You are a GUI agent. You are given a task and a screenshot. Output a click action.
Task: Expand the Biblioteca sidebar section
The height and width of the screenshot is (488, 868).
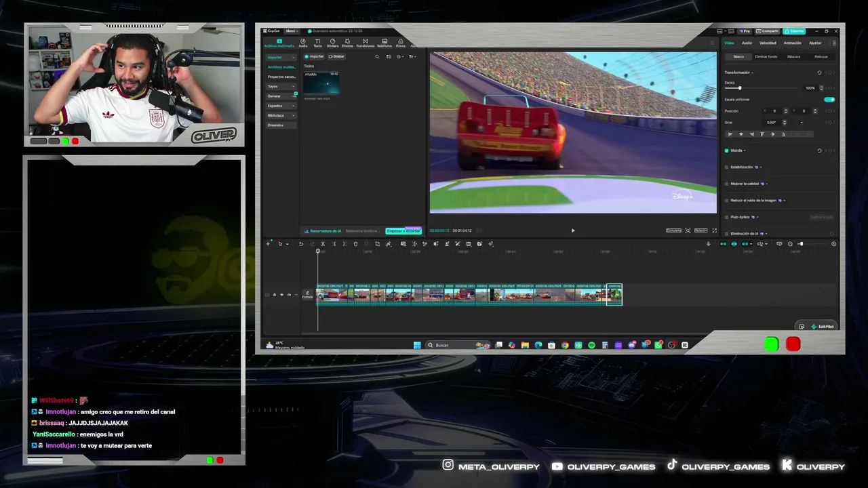281,115
